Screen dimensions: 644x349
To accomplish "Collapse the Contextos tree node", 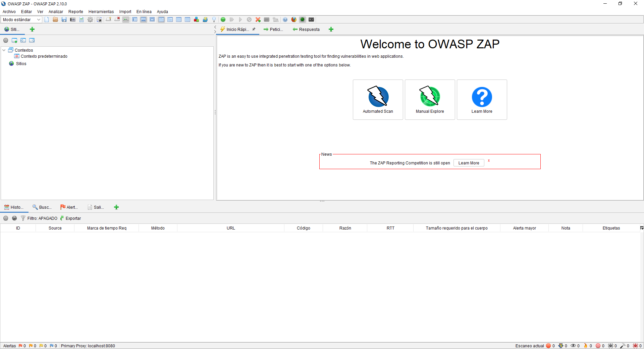I will [4, 50].
